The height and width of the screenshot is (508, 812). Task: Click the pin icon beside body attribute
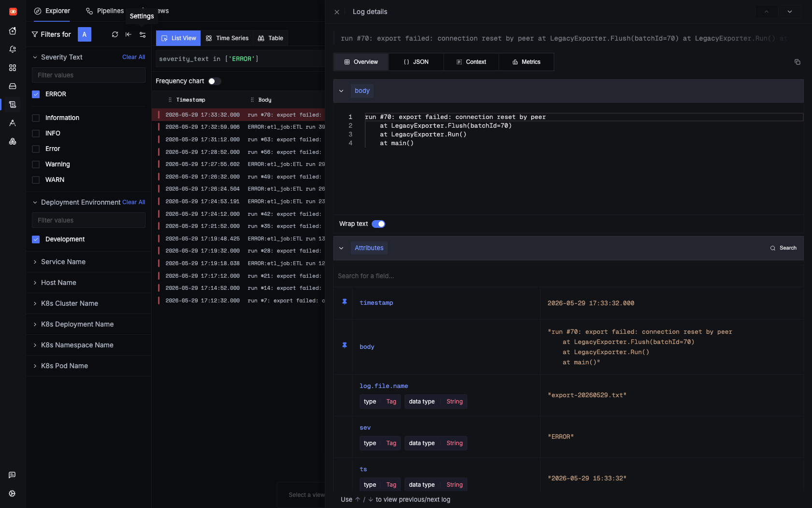pyautogui.click(x=345, y=345)
